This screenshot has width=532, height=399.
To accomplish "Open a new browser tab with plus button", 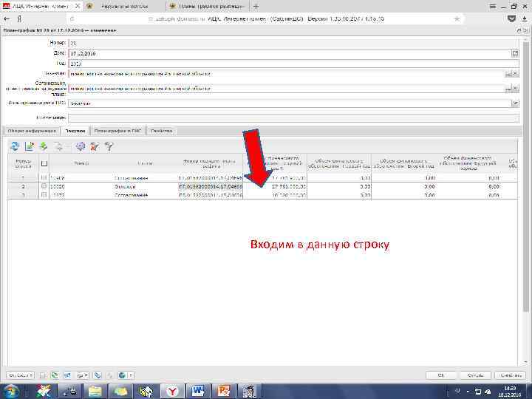I will tap(256, 6).
